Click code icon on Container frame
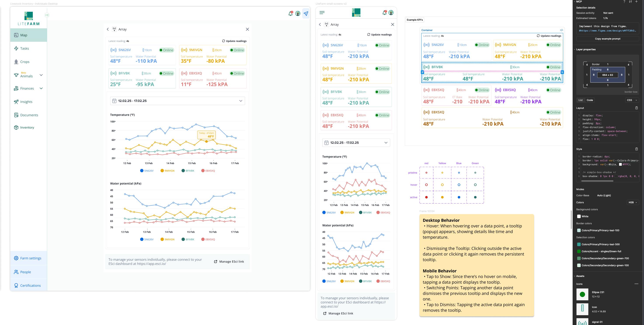644x325 pixels. click(561, 30)
